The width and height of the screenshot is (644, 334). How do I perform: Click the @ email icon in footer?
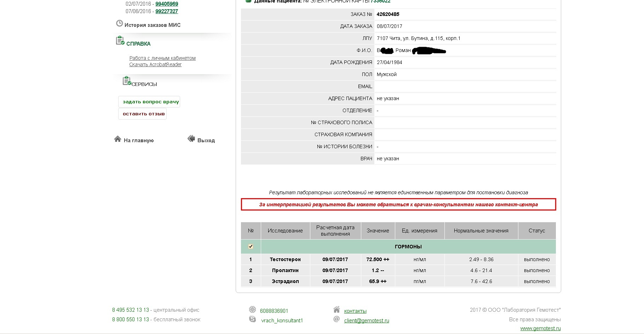pos(337,319)
